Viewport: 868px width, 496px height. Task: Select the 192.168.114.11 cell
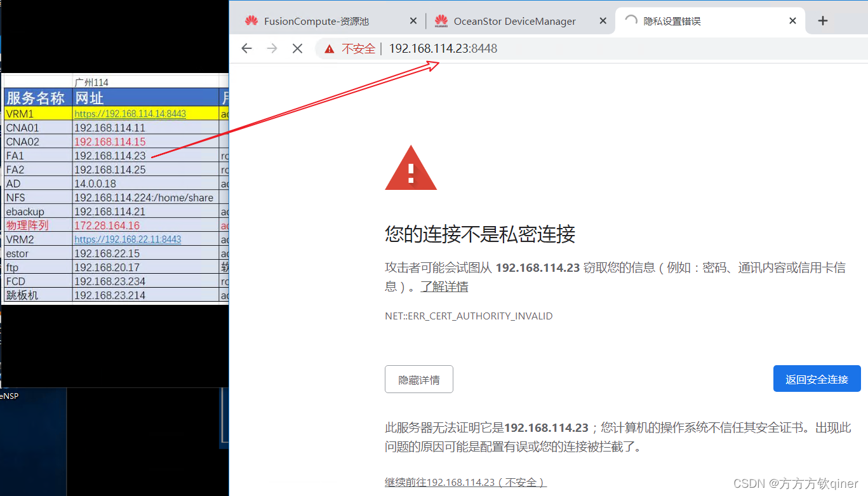click(x=145, y=128)
